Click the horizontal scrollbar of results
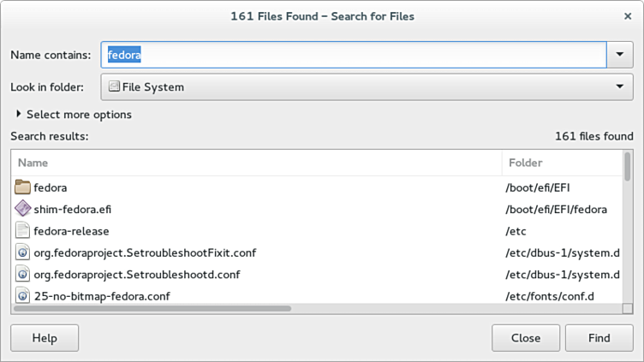 coord(154,308)
